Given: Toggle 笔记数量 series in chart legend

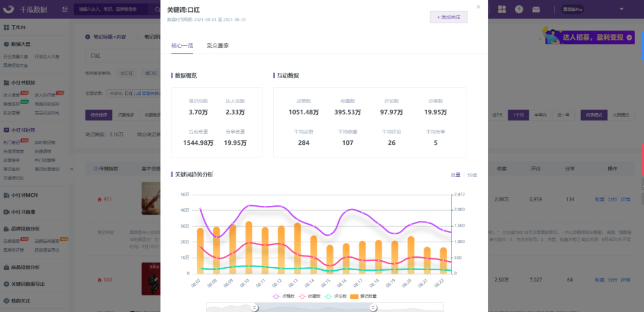Looking at the screenshot, I should [364, 296].
